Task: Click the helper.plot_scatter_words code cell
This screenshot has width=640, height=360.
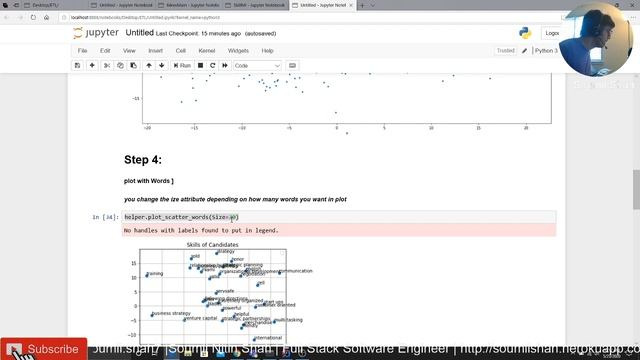Action: tap(339, 217)
